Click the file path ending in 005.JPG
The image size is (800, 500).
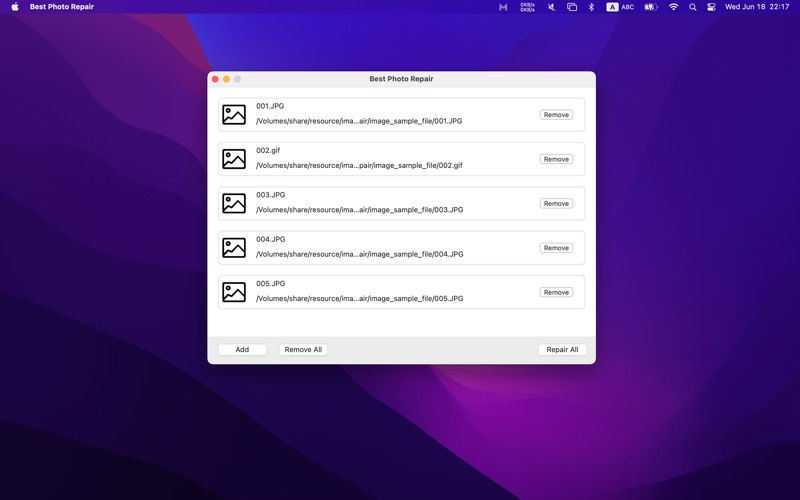point(360,299)
